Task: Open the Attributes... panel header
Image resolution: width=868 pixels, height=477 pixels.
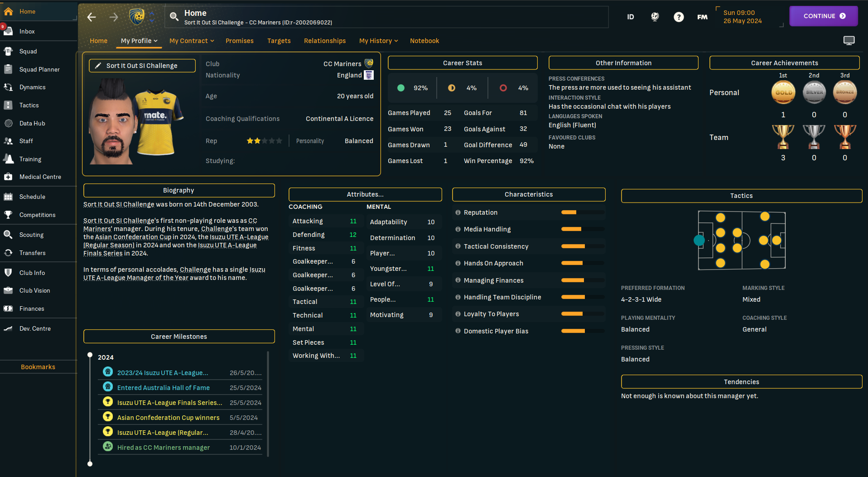Action: [x=365, y=194]
